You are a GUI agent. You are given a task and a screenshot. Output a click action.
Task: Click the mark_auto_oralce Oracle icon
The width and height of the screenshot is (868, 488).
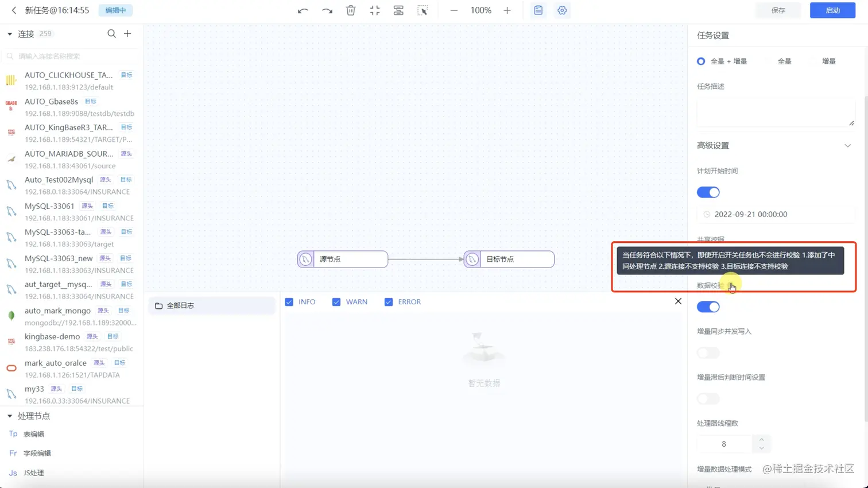tap(11, 368)
